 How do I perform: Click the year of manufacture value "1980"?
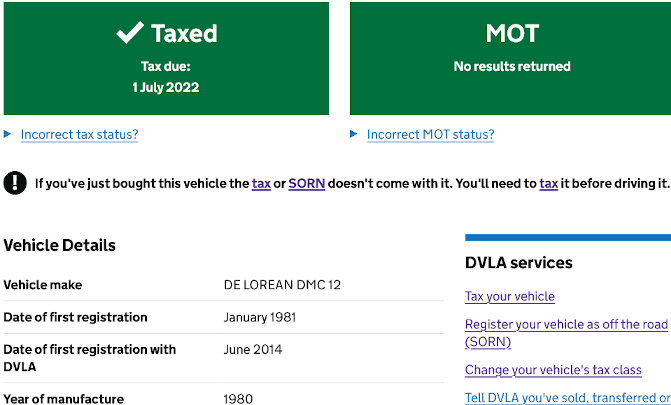click(238, 399)
